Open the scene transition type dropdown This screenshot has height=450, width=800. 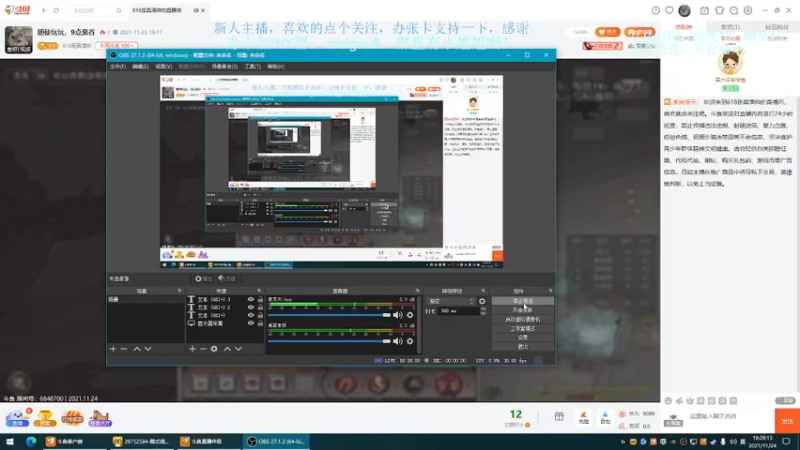click(x=451, y=301)
